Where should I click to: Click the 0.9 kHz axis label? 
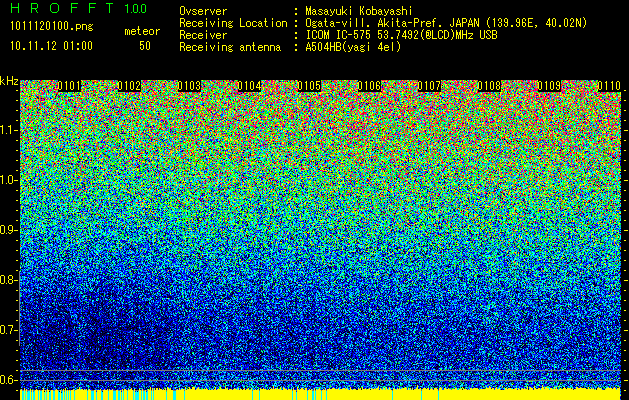(x=8, y=230)
